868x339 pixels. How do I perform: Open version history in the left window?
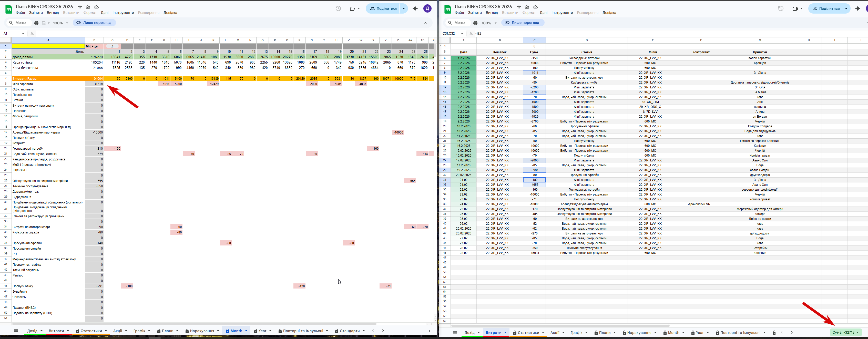[x=338, y=8]
